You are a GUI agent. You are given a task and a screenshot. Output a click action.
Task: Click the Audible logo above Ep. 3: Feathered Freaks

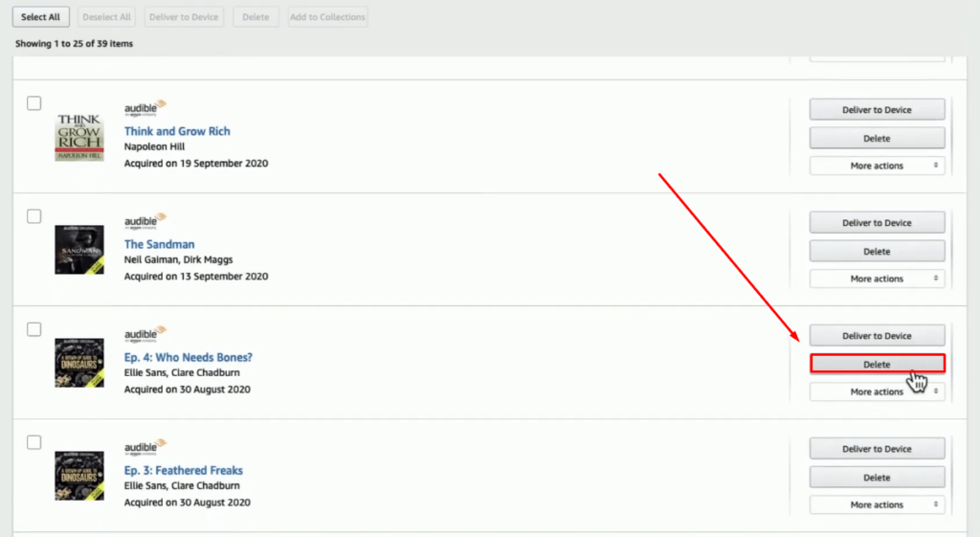(145, 447)
